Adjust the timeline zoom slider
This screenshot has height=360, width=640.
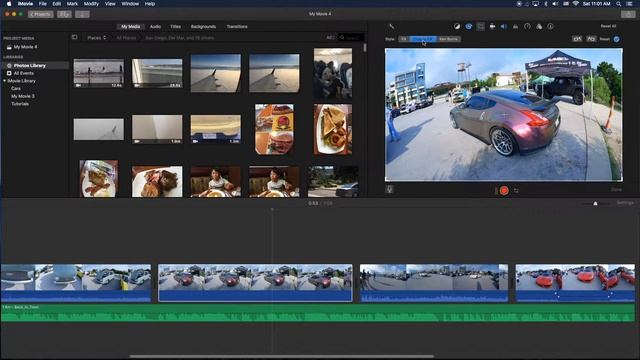(x=595, y=203)
